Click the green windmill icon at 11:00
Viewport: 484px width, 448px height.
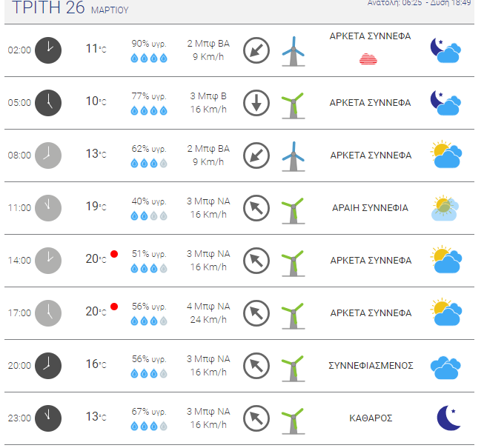click(294, 210)
